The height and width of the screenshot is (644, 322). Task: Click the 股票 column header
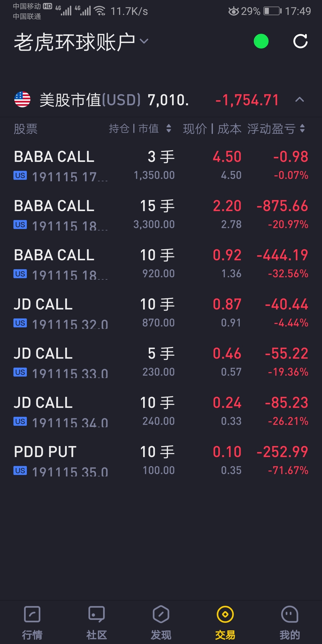26,129
